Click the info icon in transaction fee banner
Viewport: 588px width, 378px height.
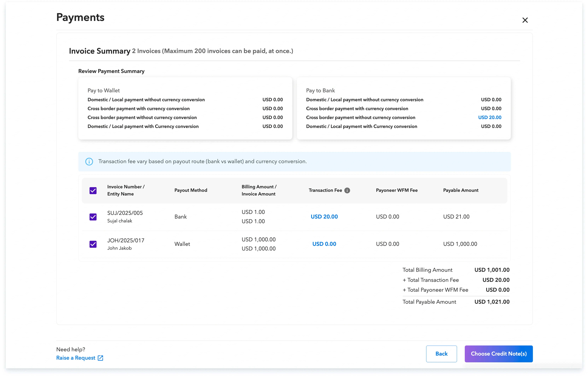[89, 162]
